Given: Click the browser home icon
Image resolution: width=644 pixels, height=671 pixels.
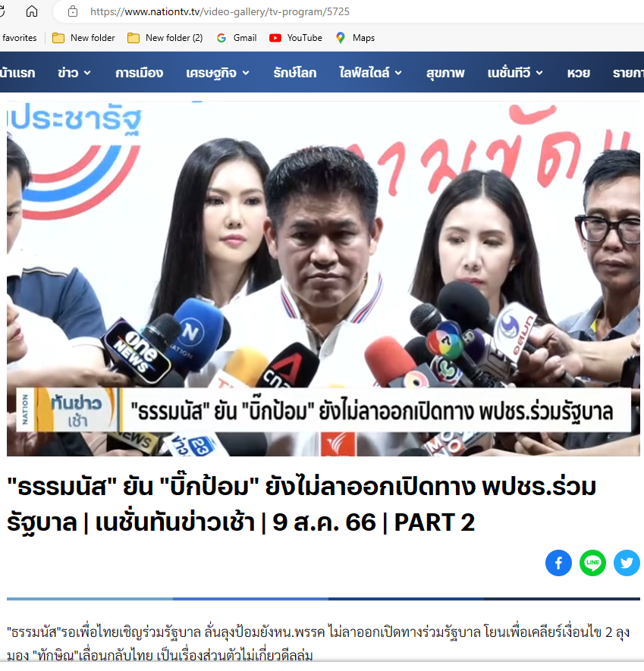Looking at the screenshot, I should click(x=32, y=11).
